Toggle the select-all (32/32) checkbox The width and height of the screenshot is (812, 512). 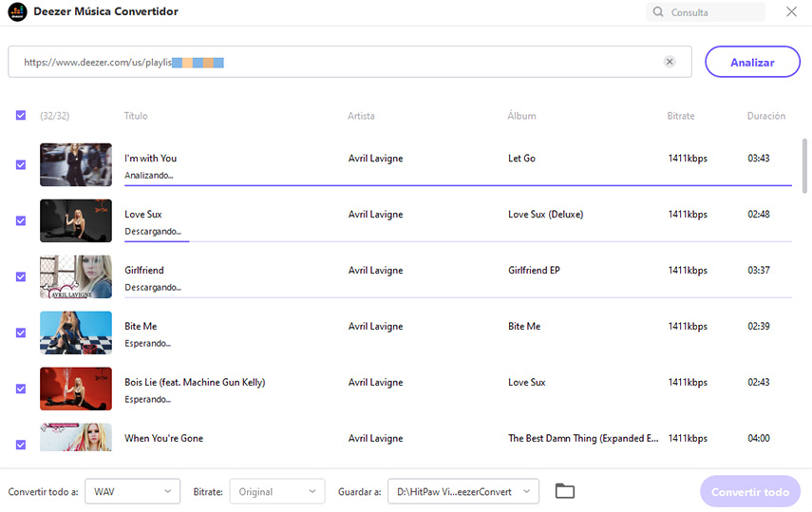pyautogui.click(x=21, y=115)
